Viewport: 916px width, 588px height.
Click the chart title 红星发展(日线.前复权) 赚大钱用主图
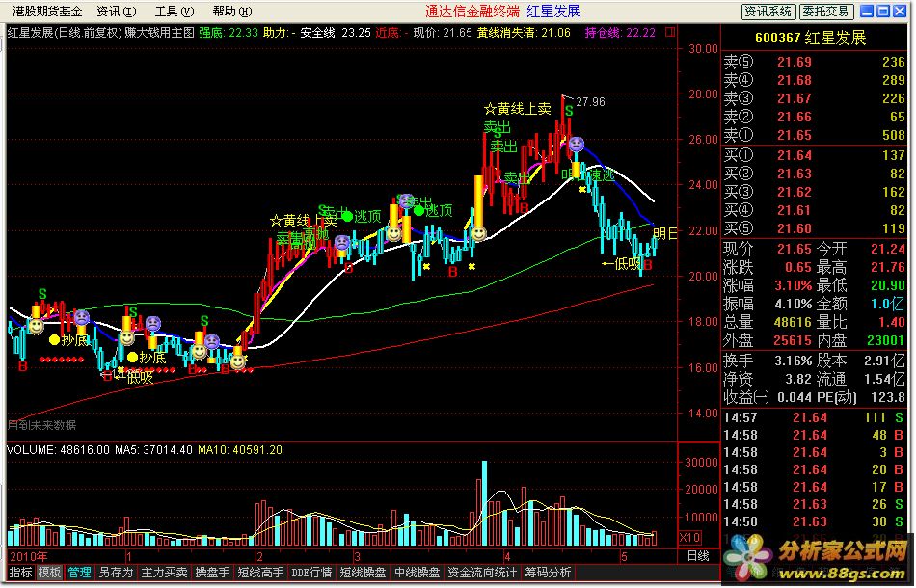pyautogui.click(x=100, y=32)
